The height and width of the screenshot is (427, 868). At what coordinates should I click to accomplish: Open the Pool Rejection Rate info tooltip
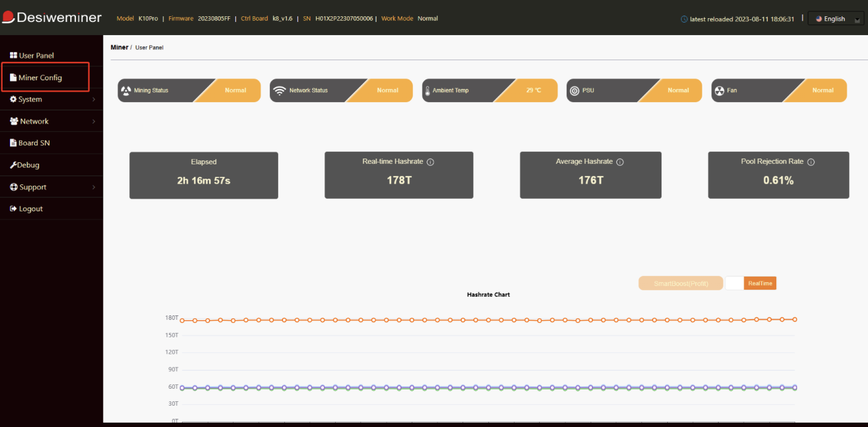[811, 161]
